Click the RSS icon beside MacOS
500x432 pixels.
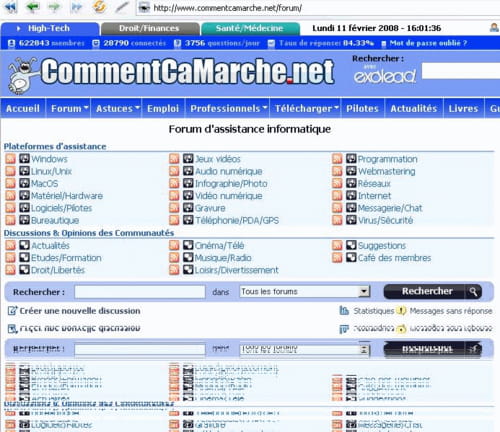[x=11, y=183]
